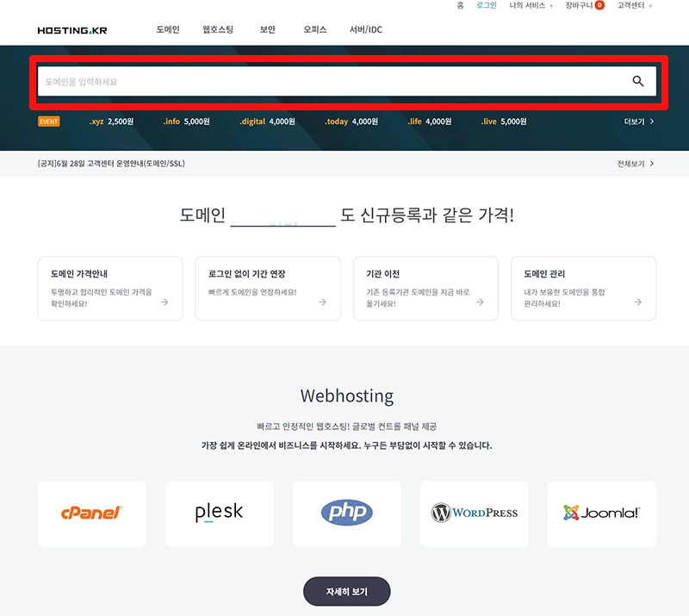The width and height of the screenshot is (689, 616).
Task: Click the orange EVENT badge
Action: point(47,121)
